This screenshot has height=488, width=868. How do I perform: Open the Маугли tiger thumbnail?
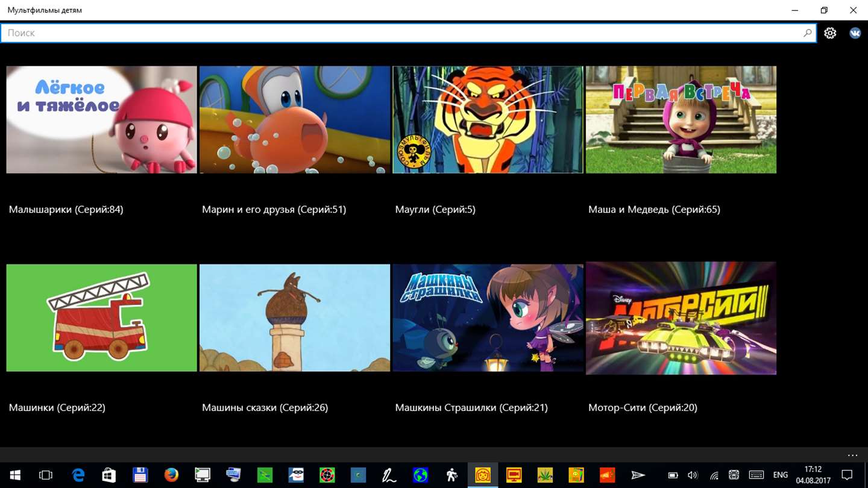tap(488, 120)
